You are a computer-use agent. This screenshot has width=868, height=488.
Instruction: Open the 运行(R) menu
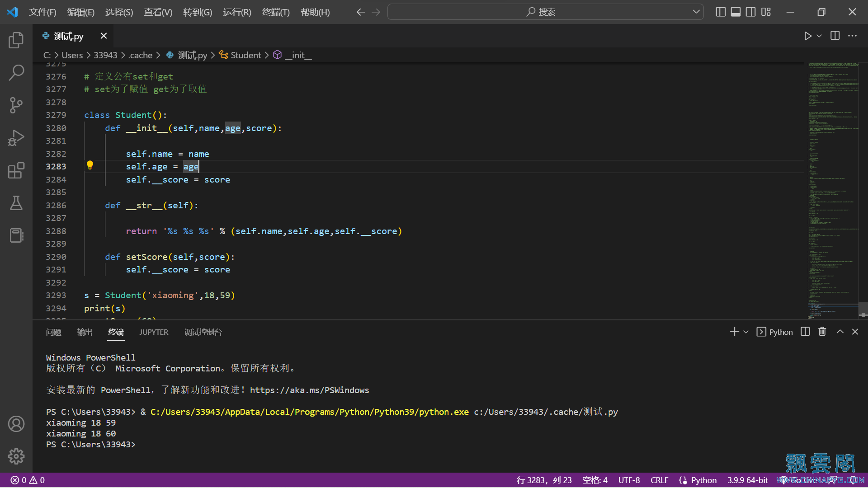tap(237, 12)
